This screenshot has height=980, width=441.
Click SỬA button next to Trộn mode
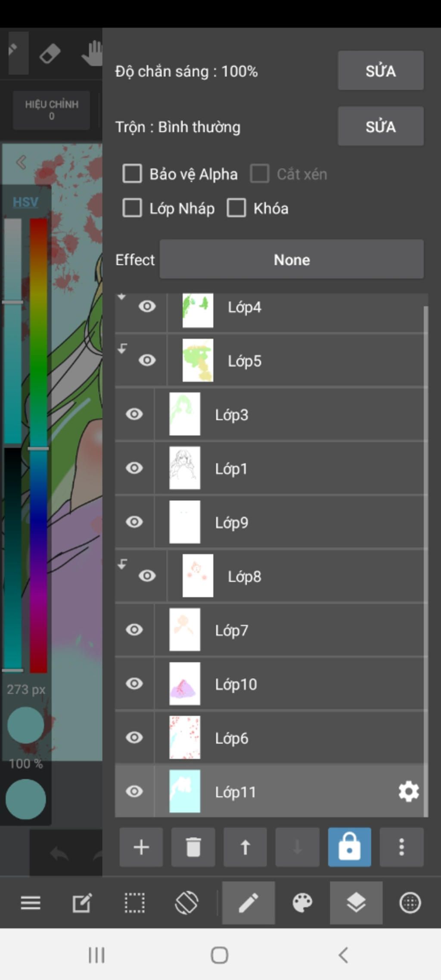tap(380, 126)
